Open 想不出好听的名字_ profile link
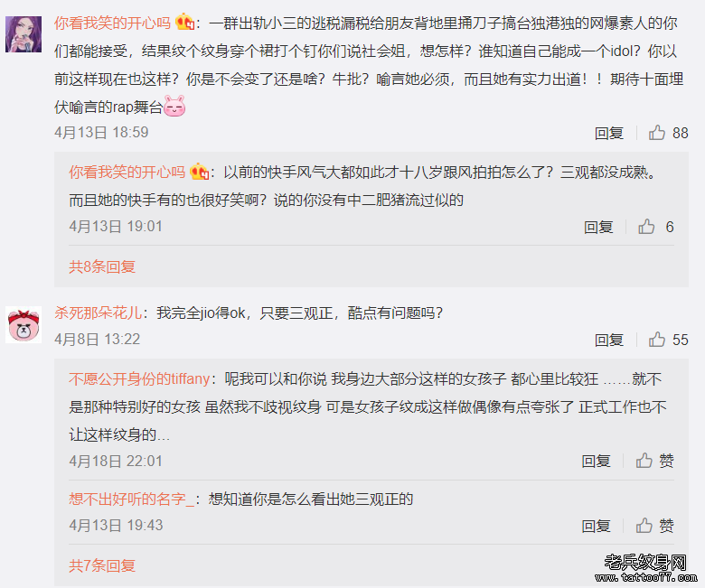 (132, 499)
